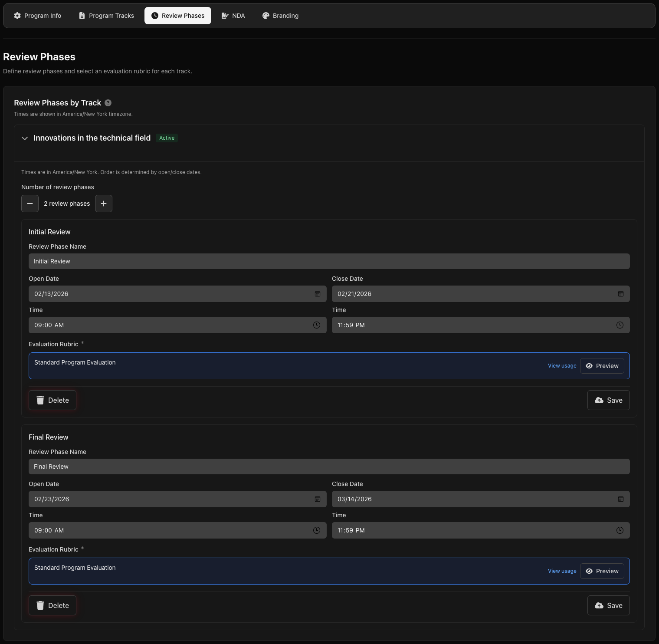Click clock icon for Initial Review close time
This screenshot has height=644, width=659.
(620, 325)
